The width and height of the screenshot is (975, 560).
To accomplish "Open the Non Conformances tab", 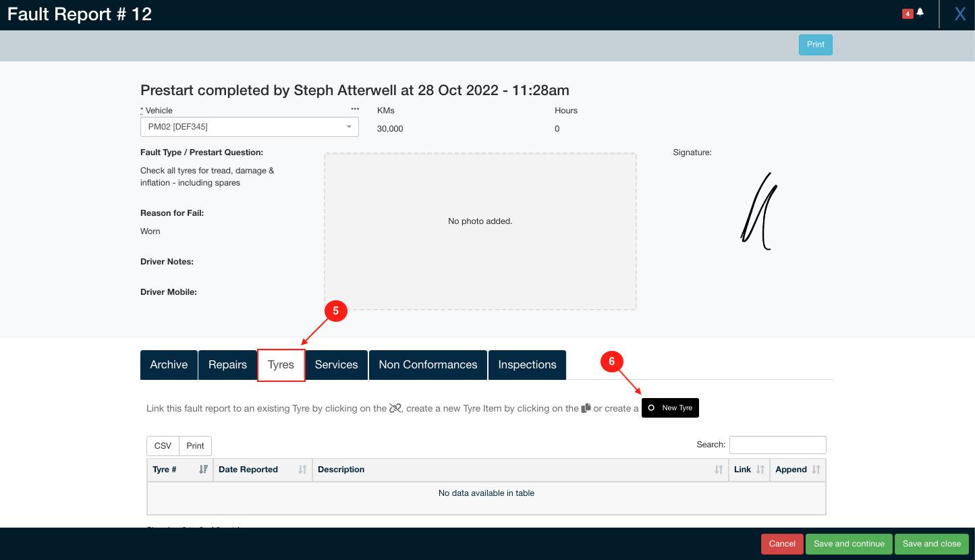I will click(x=427, y=364).
